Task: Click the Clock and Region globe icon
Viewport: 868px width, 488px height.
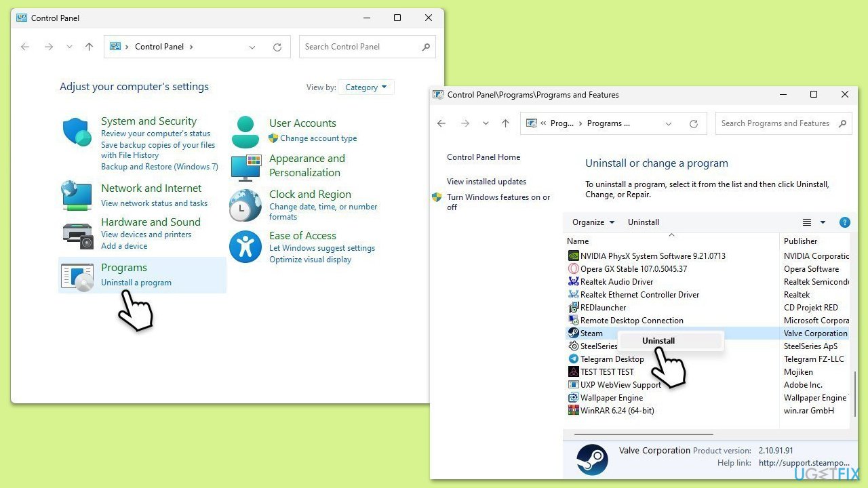Action: [245, 205]
